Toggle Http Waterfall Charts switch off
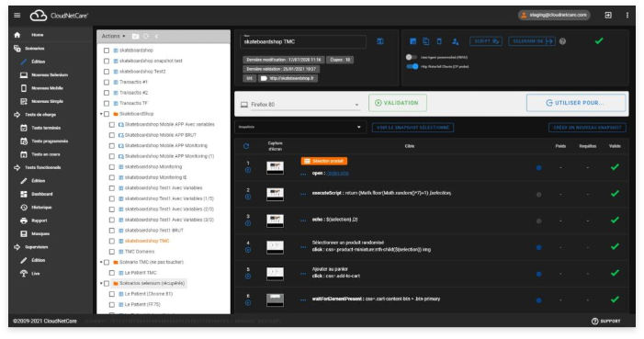Image resolution: width=644 pixels, height=339 pixels. tap(412, 66)
